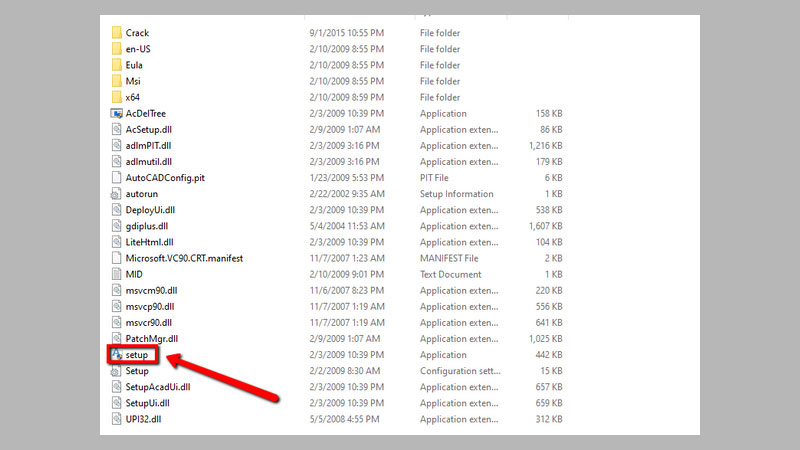Click the gdiplus.dll file name
The image size is (800, 450).
[x=146, y=226]
